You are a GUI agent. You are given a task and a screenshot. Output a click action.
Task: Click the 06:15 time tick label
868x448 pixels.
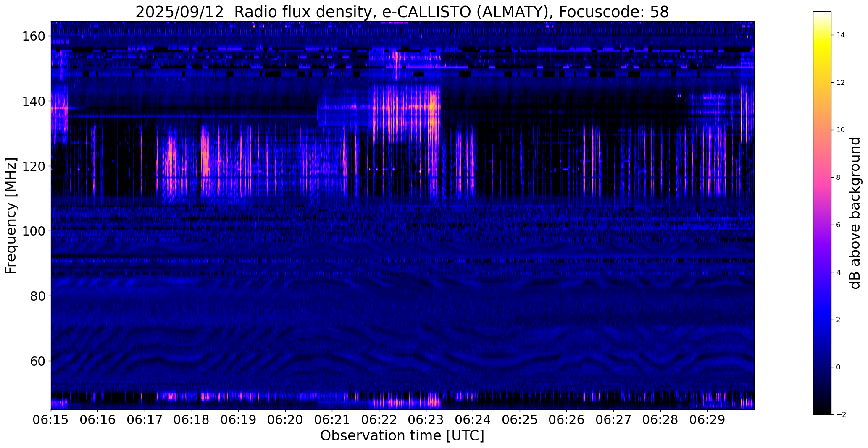[51, 419]
